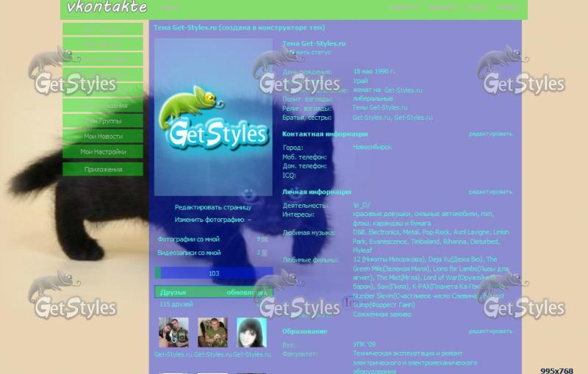Open the Изменить фотографию dropdown arrow

click(x=250, y=220)
